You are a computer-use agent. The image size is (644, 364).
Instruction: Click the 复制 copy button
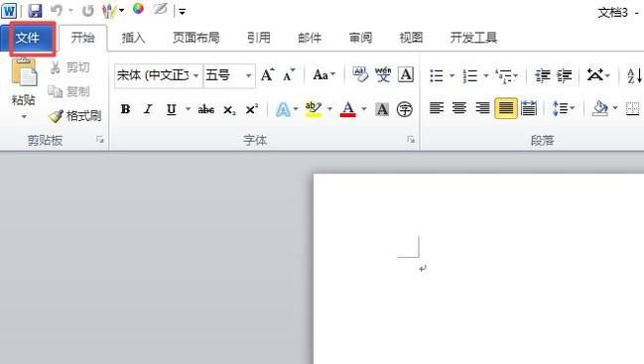(x=69, y=91)
